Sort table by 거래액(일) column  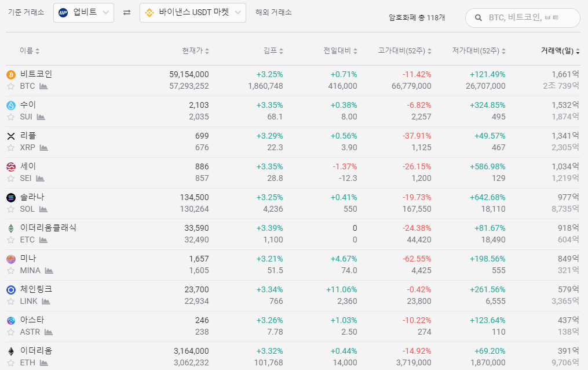pos(560,51)
